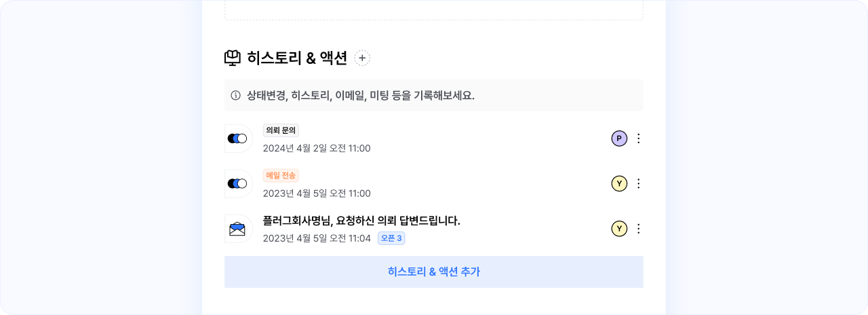Expand the kebab menu for the 답변드립니다 email
This screenshot has width=868, height=315.
[x=638, y=229]
